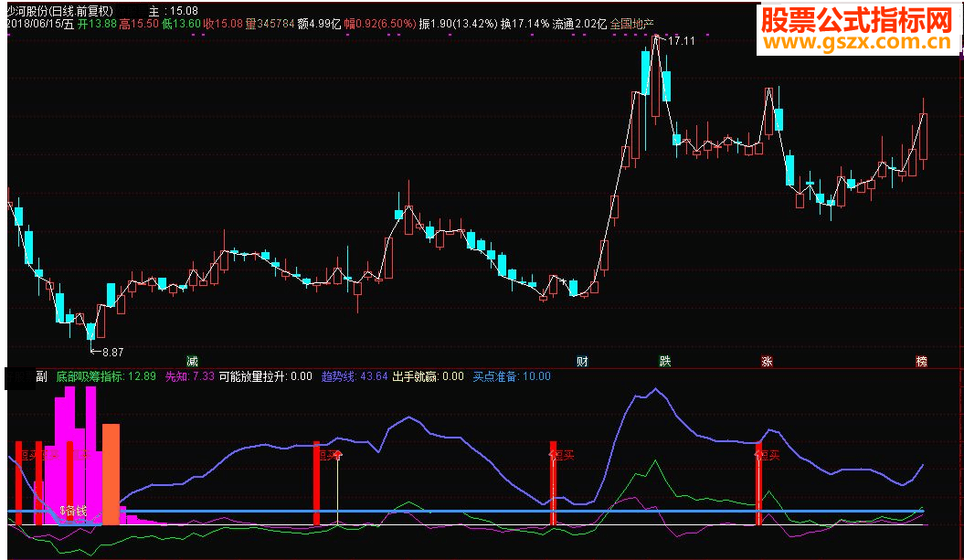Image resolution: width=964 pixels, height=560 pixels.
Task: Click the turnover amount 额4.99亿
Action: tap(319, 24)
